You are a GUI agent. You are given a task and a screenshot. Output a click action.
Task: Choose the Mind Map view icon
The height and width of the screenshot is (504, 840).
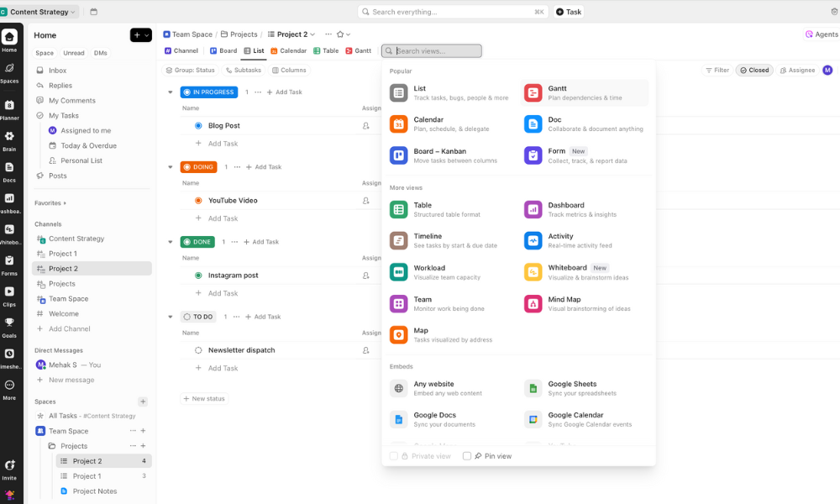coord(533,303)
